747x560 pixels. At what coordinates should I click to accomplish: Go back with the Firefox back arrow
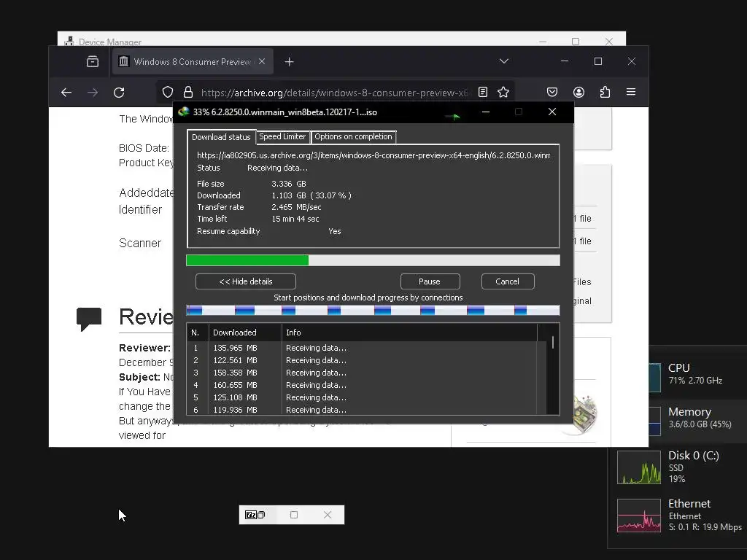pos(66,93)
